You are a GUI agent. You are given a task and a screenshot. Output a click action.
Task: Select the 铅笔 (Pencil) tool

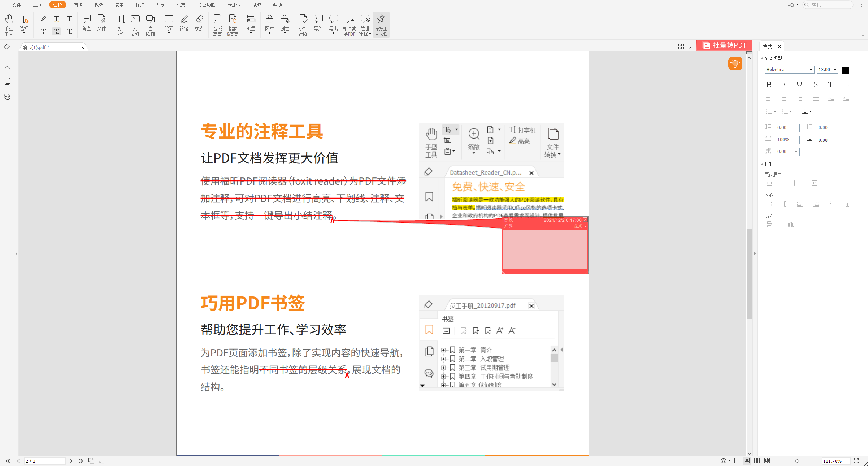pyautogui.click(x=184, y=25)
